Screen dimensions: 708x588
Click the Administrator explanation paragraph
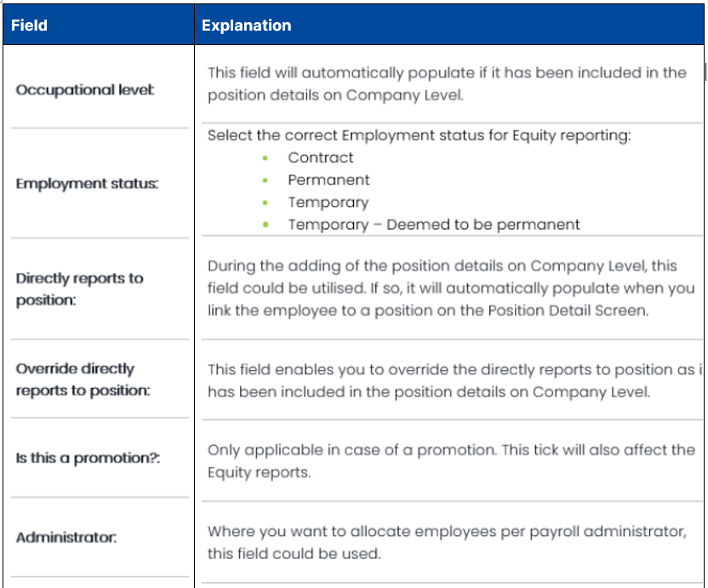point(447,542)
